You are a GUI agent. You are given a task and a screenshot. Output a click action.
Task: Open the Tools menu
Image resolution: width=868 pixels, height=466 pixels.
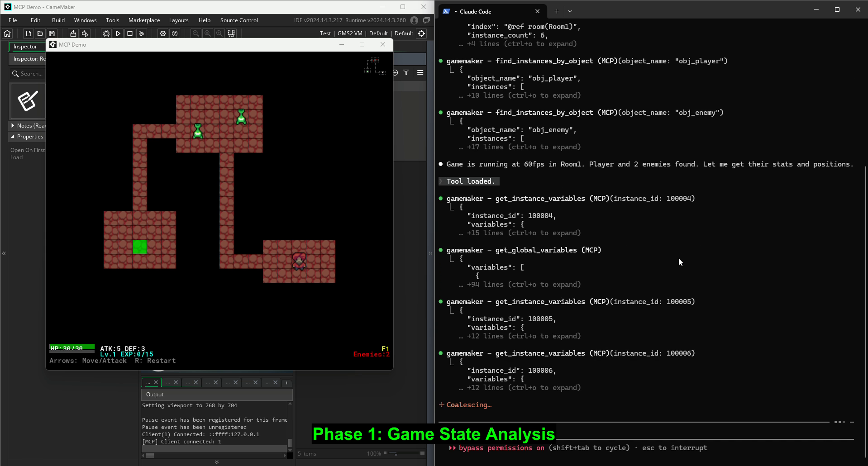[113, 20]
